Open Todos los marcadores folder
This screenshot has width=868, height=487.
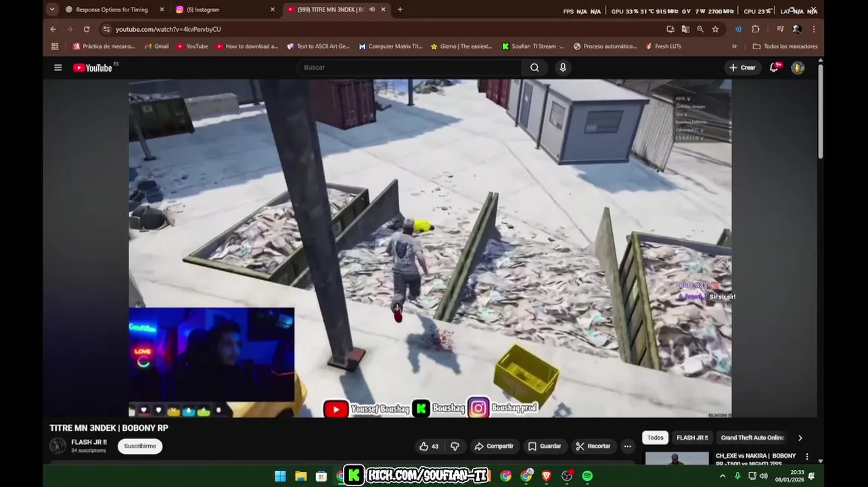[785, 47]
